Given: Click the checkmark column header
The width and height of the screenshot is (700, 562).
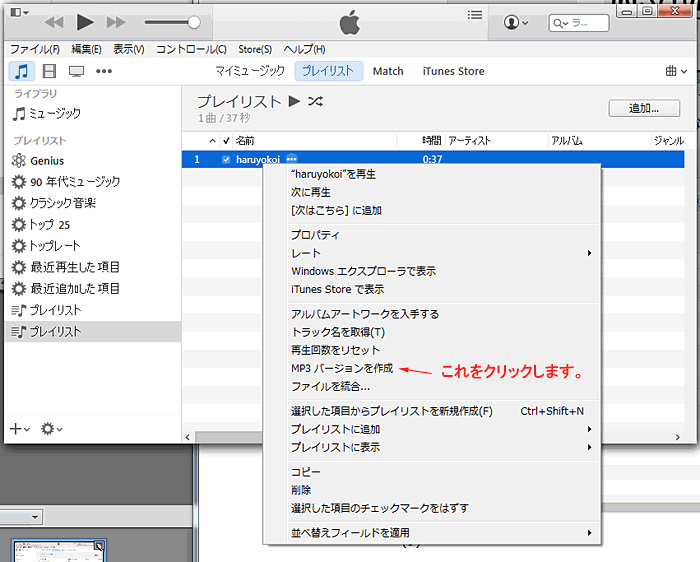Looking at the screenshot, I should [226, 141].
